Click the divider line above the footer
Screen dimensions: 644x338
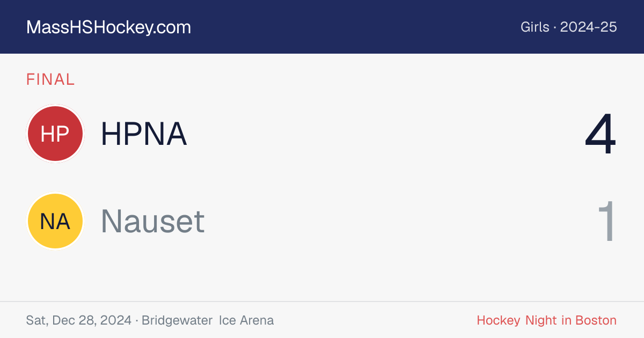click(322, 302)
